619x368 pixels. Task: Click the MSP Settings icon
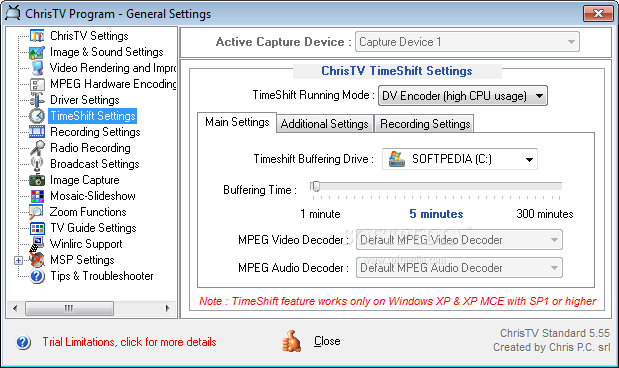coord(37,260)
